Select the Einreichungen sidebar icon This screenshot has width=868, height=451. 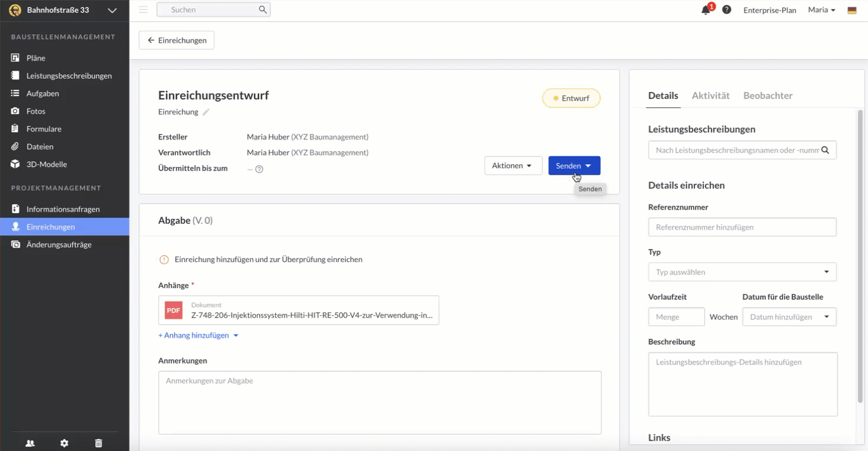[15, 227]
